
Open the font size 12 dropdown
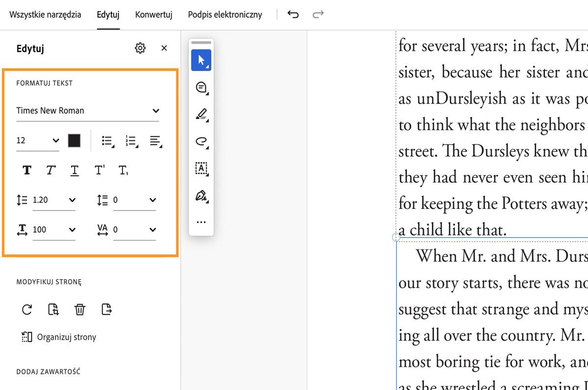[38, 141]
